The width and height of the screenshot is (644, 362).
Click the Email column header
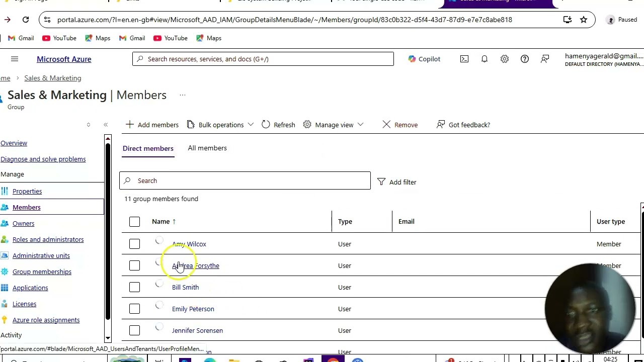407,222
